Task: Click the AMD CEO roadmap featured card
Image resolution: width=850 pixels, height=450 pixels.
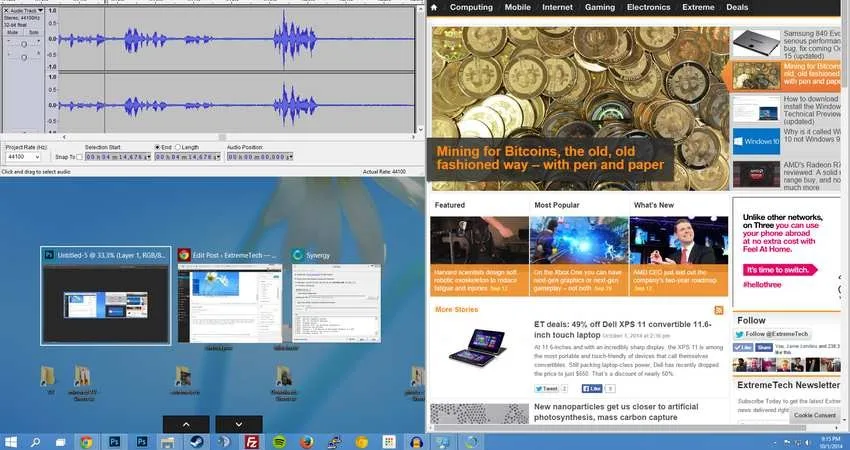Action: point(679,256)
